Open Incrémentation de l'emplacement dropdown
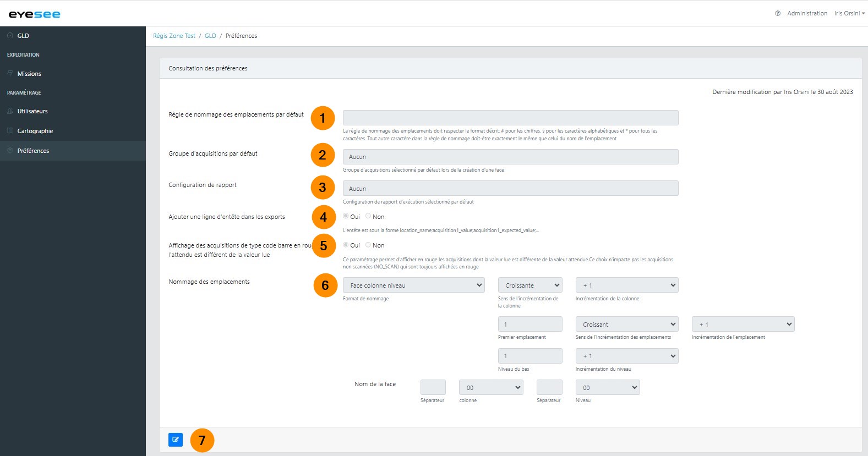868x456 pixels. pyautogui.click(x=743, y=324)
